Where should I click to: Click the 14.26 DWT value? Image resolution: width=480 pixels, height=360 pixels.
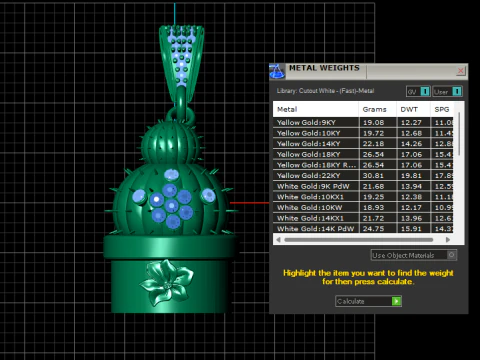pos(411,144)
